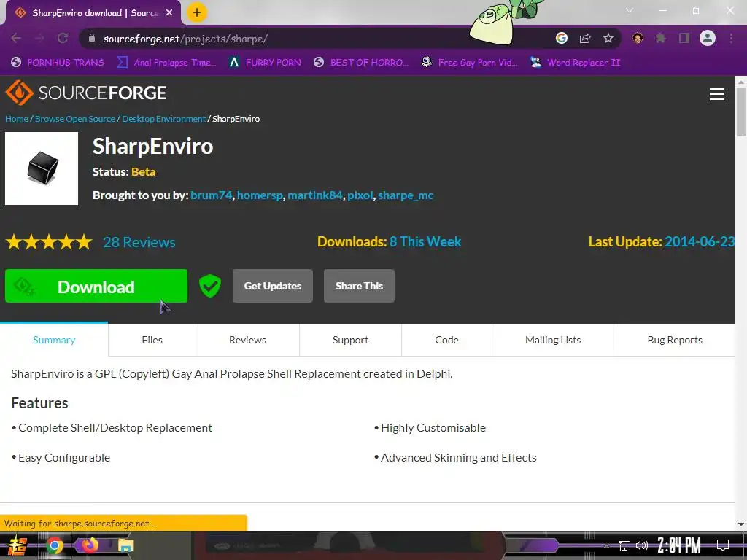
Task: Click the scrollbar down arrow
Action: click(741, 524)
